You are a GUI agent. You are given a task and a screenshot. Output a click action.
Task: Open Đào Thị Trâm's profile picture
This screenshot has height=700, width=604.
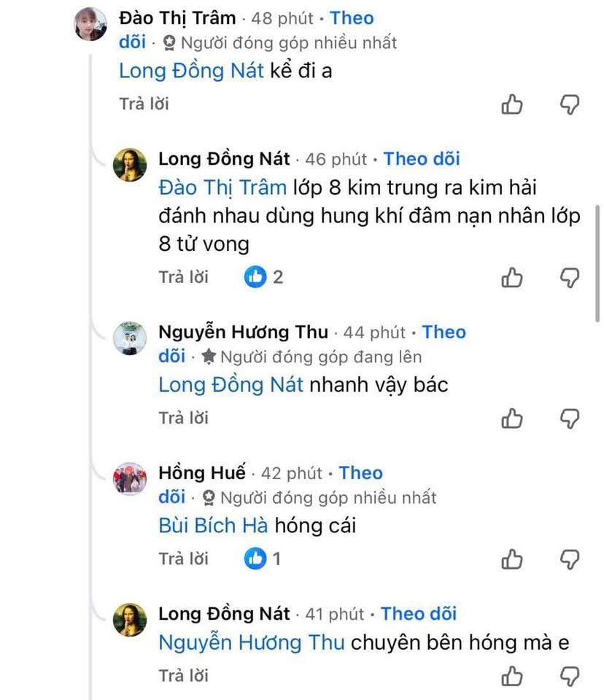tap(91, 23)
